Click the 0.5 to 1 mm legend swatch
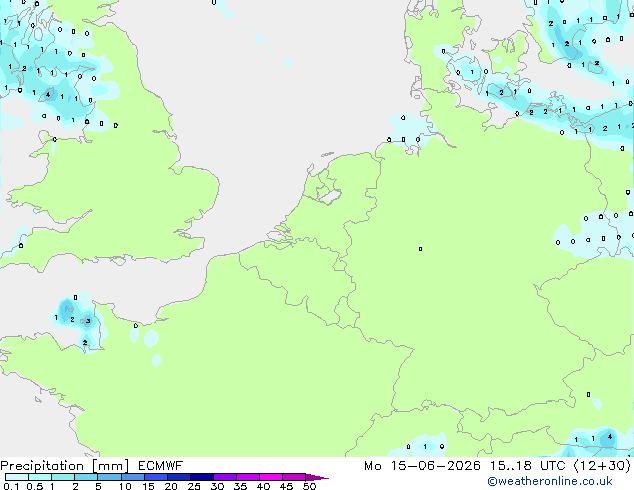The image size is (634, 490). pos(40,477)
